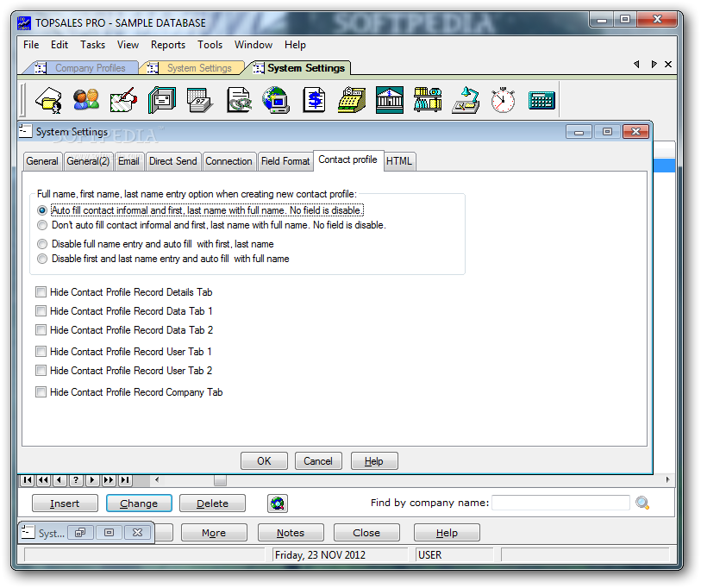
Task: Click the page backward double-arrow button
Action: click(x=43, y=480)
